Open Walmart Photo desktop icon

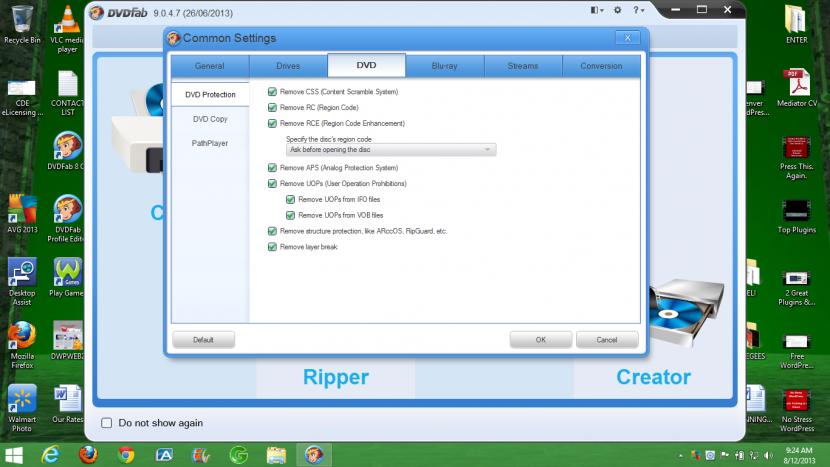coord(22,408)
